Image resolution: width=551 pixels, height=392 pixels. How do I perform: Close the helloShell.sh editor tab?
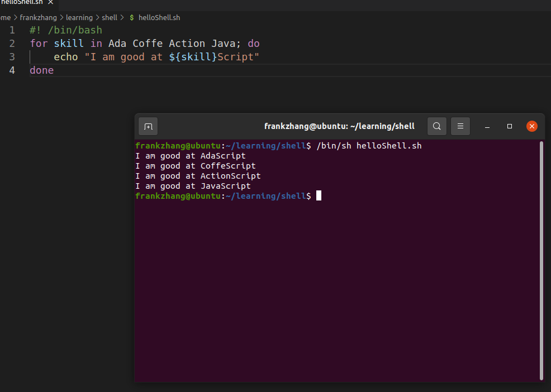click(x=50, y=2)
